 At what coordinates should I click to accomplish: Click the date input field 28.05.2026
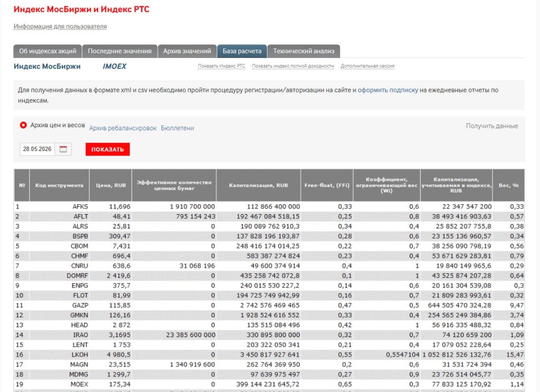tap(37, 149)
